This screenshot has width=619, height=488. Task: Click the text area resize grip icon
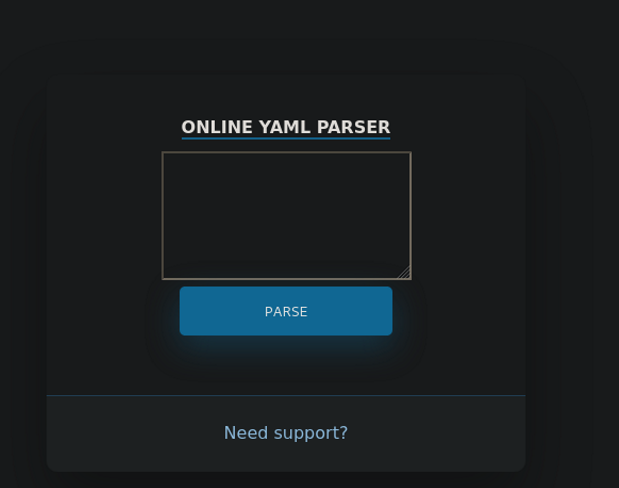[x=405, y=273]
